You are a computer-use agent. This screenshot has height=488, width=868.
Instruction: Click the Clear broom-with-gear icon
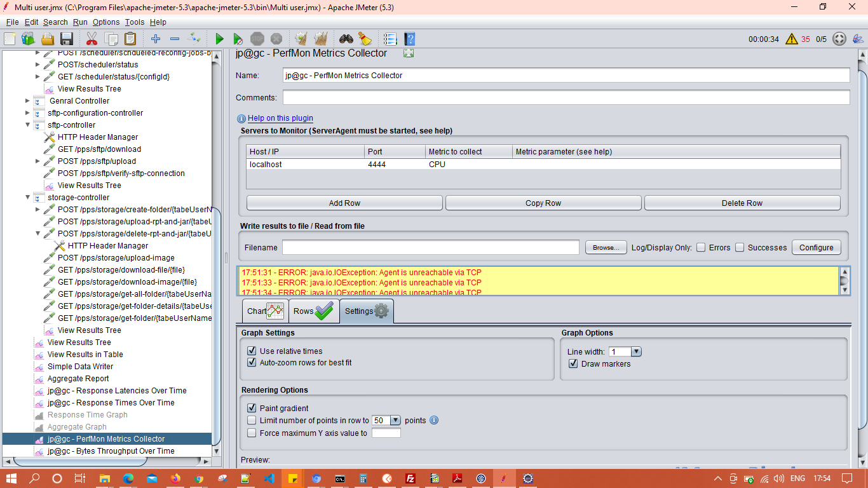tap(301, 39)
